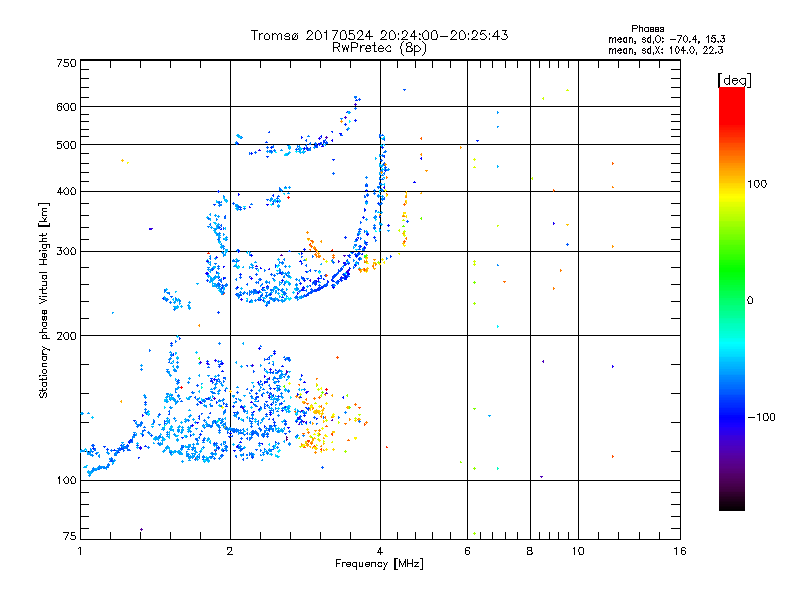The height and width of the screenshot is (600, 800).
Task: Click the '[deg]' color bar unit label
Action: [x=734, y=80]
